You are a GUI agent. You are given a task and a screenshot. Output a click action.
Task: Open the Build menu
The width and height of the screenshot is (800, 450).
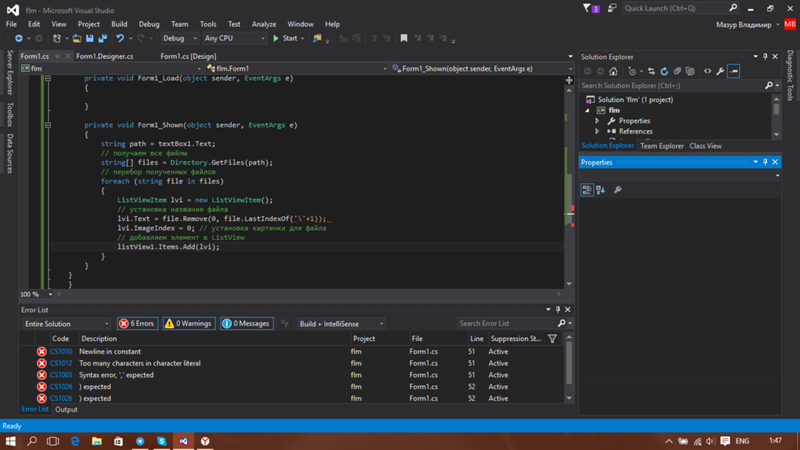[x=119, y=24]
